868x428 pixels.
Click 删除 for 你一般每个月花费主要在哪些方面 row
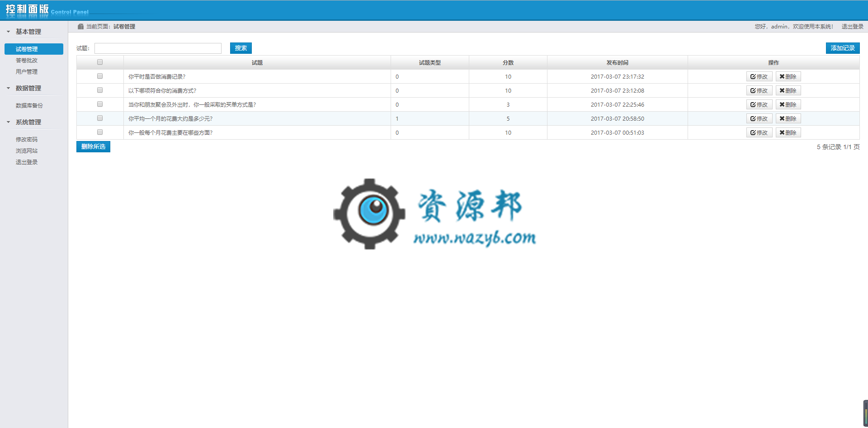pos(788,133)
